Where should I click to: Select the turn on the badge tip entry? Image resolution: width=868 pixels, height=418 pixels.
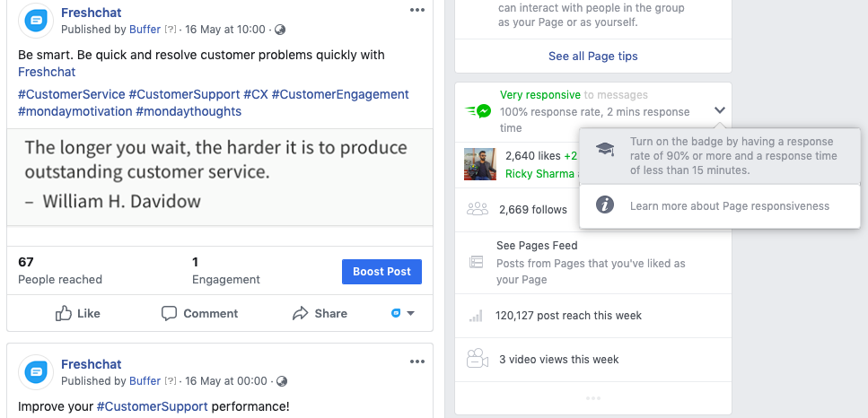(x=720, y=156)
